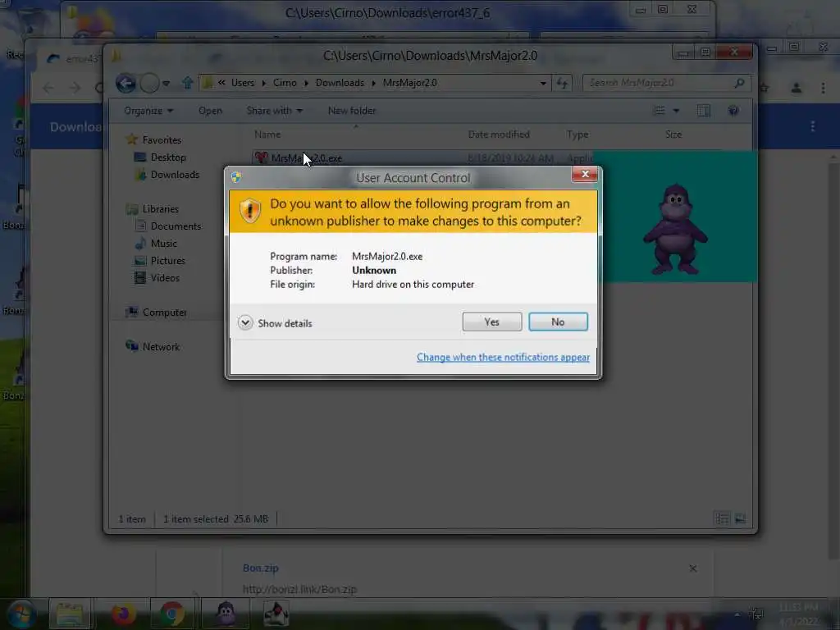The width and height of the screenshot is (840, 630).
Task: Open the Share with menu
Action: (x=274, y=111)
